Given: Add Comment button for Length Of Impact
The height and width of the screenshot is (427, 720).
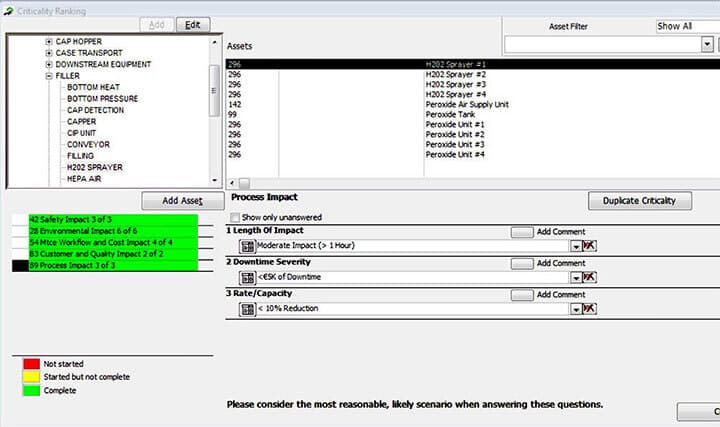Looking at the screenshot, I should click(x=522, y=232).
